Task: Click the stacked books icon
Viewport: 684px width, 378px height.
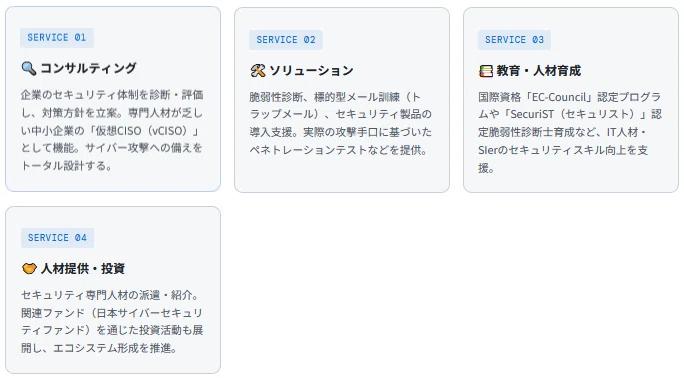Action: coord(486,71)
